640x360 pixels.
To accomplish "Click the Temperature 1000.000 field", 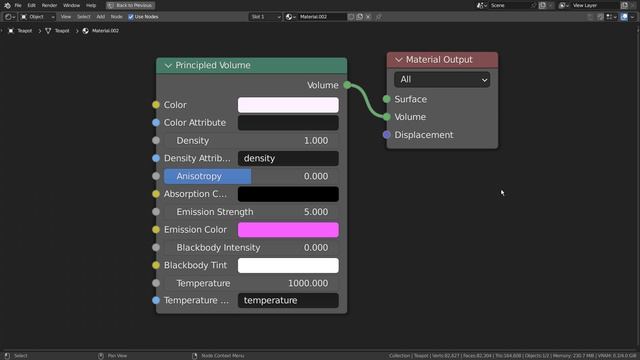I will tap(251, 283).
